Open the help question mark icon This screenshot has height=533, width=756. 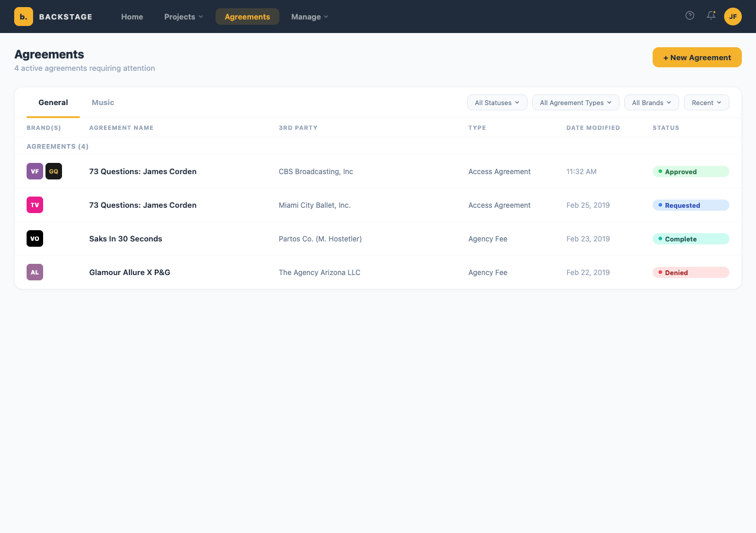689,16
